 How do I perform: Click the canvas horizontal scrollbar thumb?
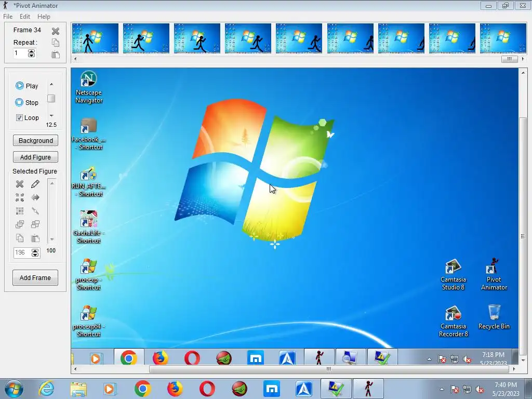[329, 369]
